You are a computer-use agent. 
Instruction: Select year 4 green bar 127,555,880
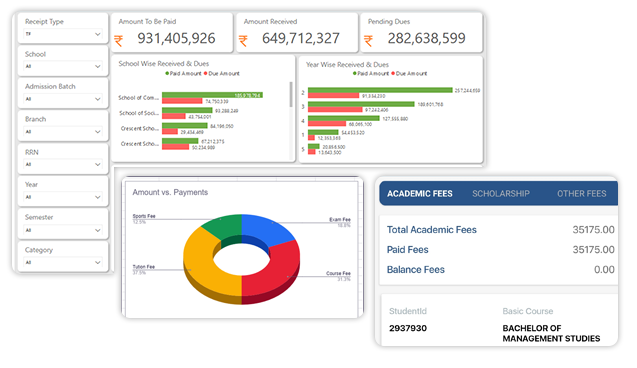(344, 118)
